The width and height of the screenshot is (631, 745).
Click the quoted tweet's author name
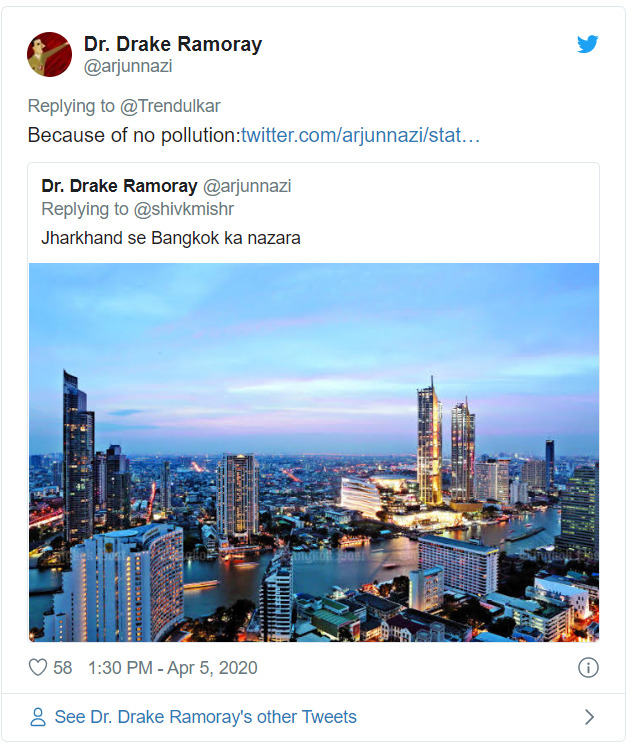pos(120,186)
